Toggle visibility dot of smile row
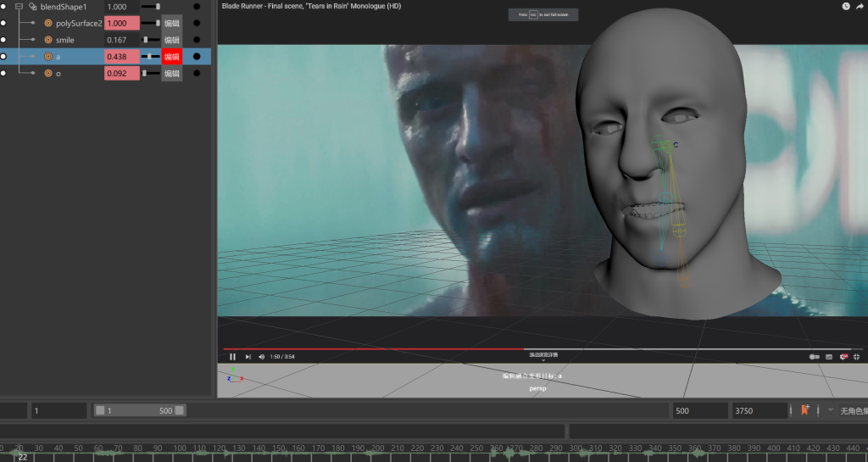This screenshot has height=462, width=868. click(3, 40)
